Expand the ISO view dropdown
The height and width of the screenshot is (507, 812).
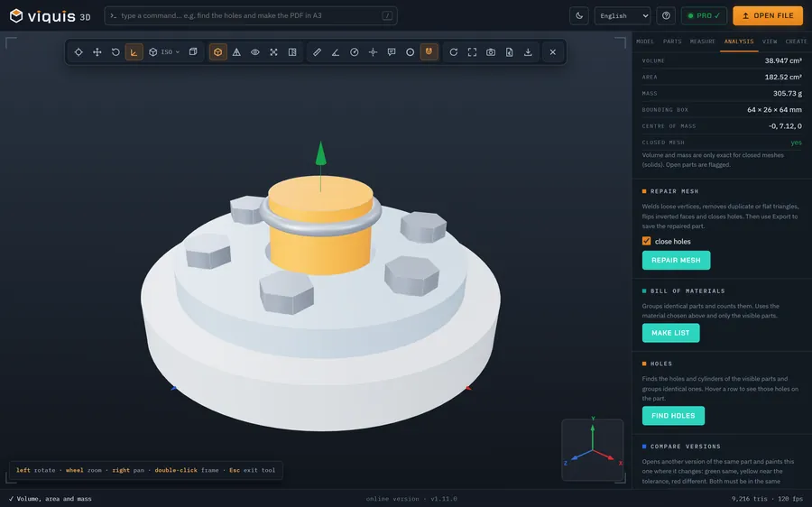[165, 52]
